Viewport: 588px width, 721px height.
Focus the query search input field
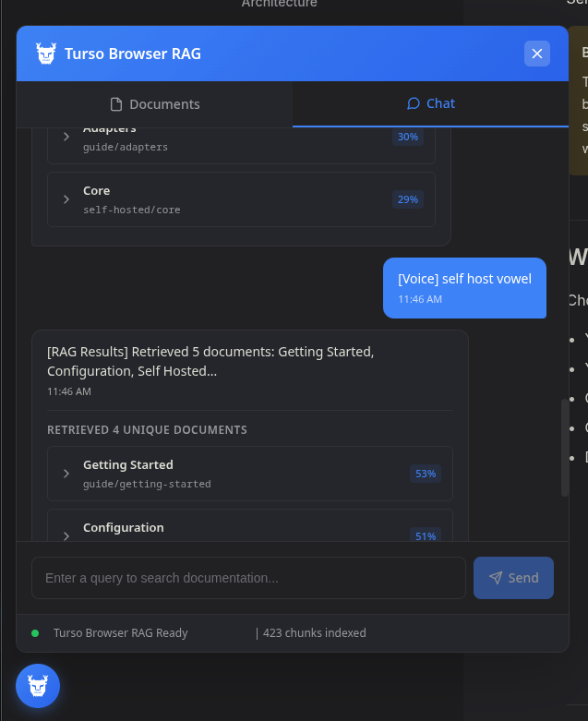point(248,578)
